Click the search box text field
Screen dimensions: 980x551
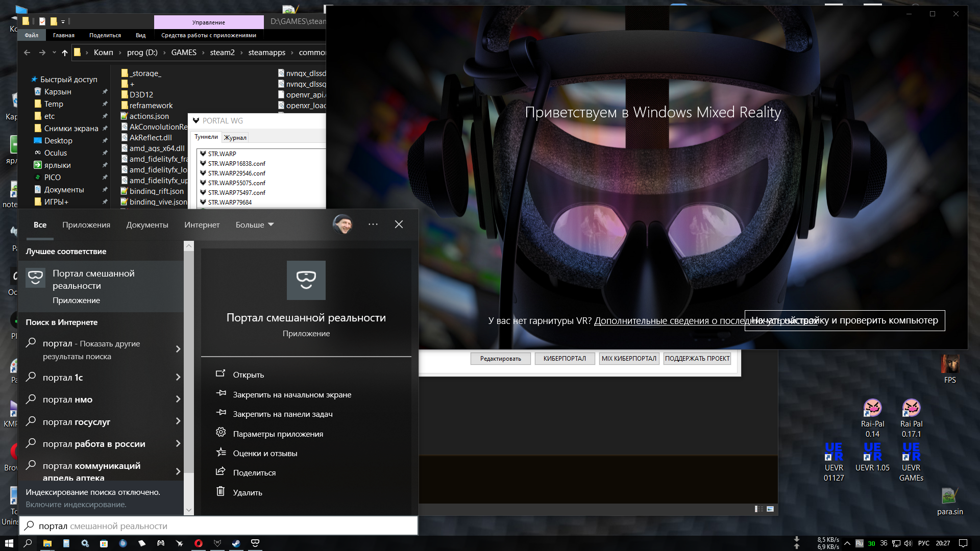219,526
